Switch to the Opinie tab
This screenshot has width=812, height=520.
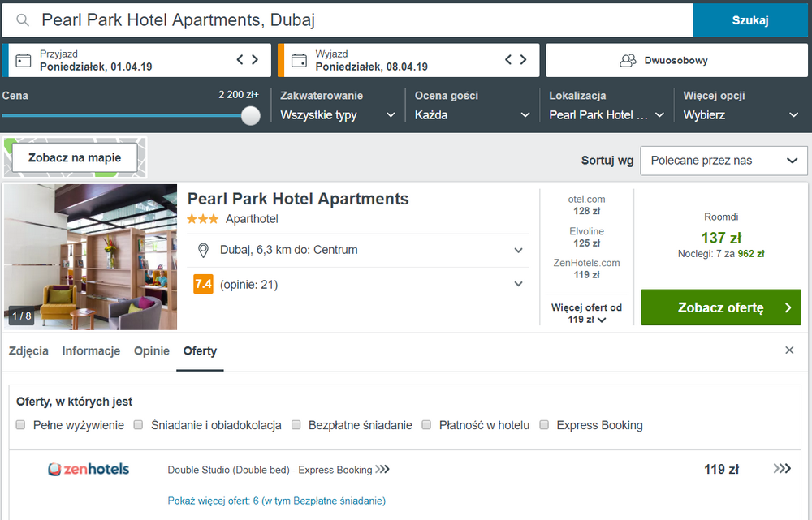152,350
